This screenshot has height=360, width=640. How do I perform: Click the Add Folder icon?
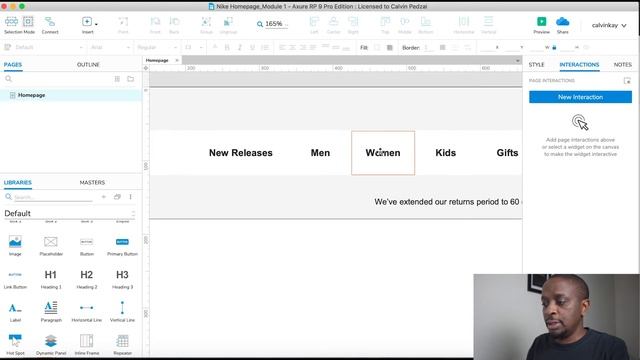pyautogui.click(x=131, y=79)
